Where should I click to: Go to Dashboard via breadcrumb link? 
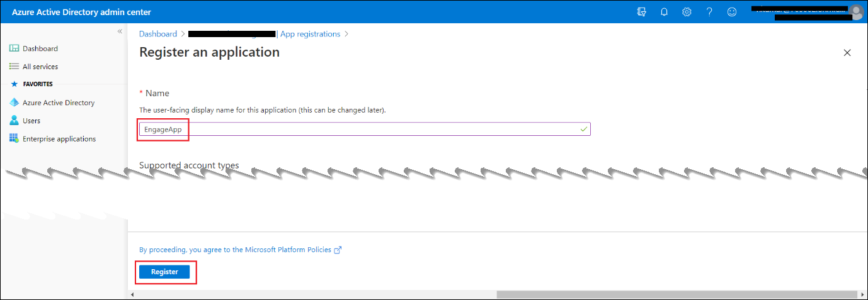click(x=157, y=34)
